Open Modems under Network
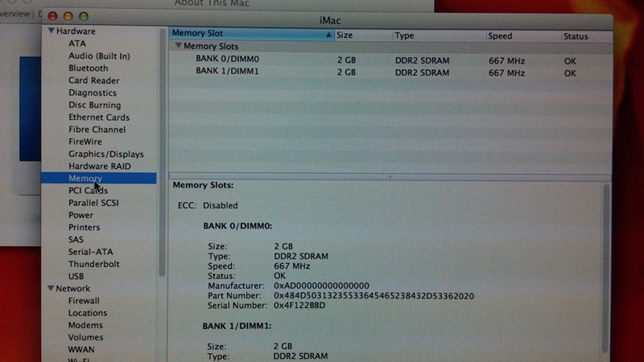The image size is (644, 362). click(85, 325)
